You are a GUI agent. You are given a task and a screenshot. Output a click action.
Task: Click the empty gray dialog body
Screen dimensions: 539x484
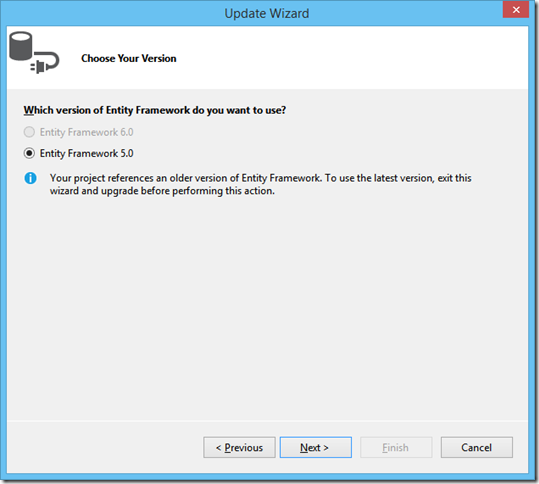[x=267, y=306]
